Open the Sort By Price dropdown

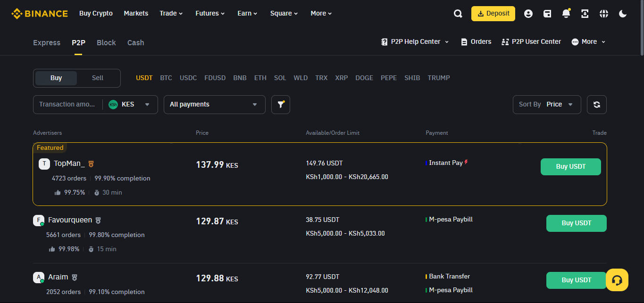(547, 104)
